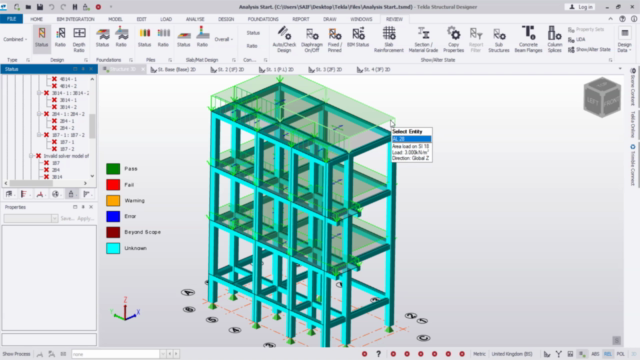The height and width of the screenshot is (360, 640).
Task: Show Foundations Status review
Action: click(102, 38)
